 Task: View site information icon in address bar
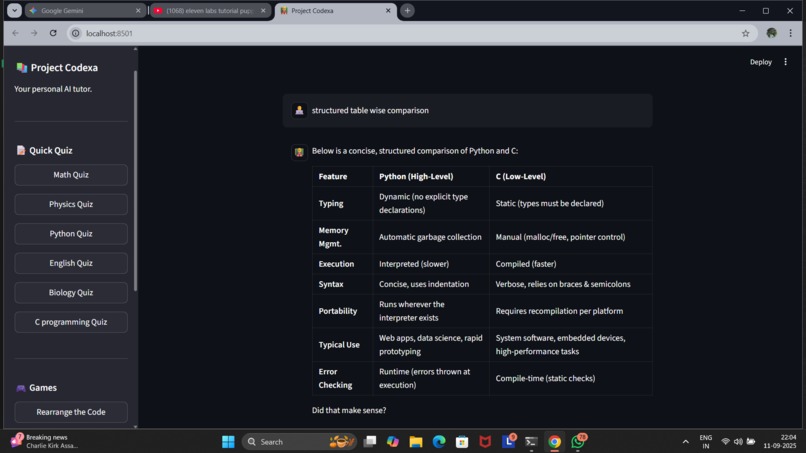tap(76, 33)
